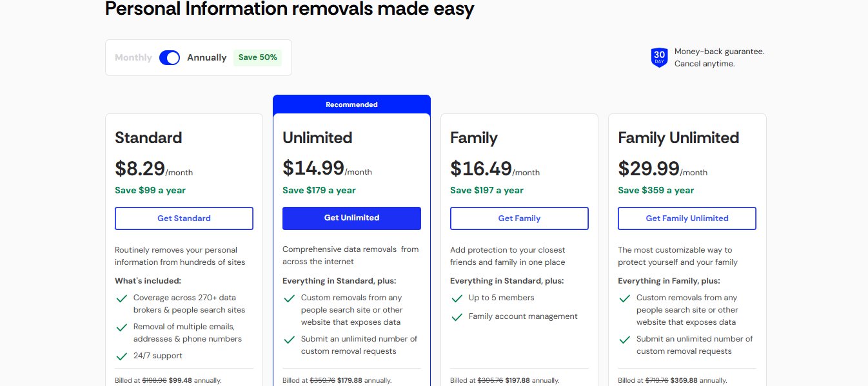Click the Get Standard button

(x=184, y=218)
